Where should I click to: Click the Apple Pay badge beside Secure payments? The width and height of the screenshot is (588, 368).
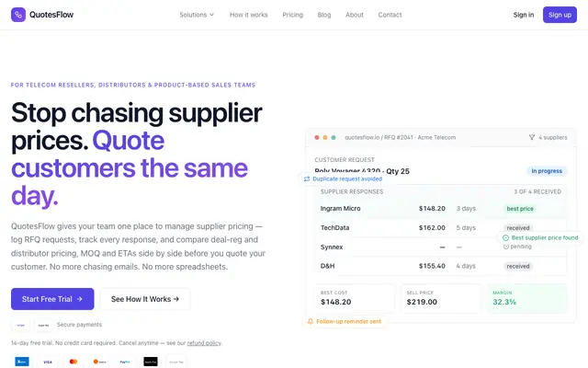coord(43,325)
